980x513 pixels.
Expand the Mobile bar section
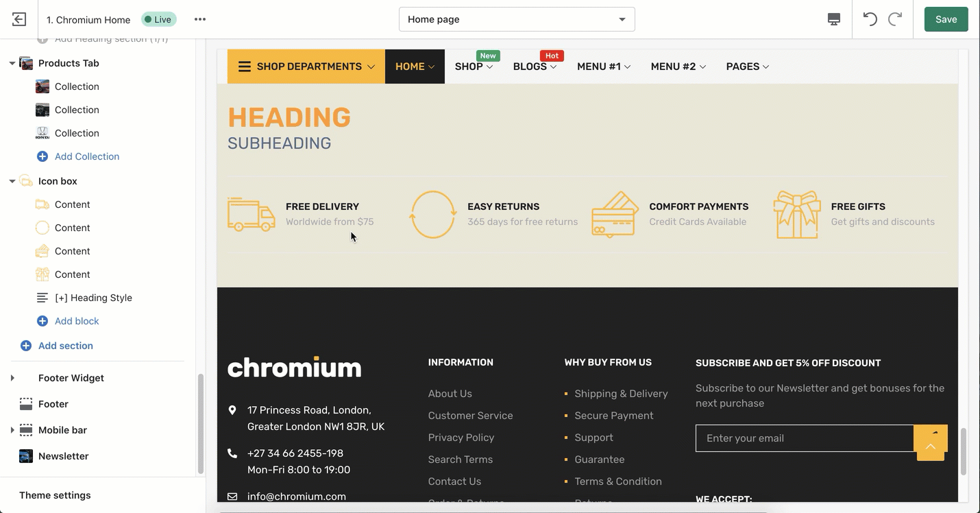(x=12, y=430)
